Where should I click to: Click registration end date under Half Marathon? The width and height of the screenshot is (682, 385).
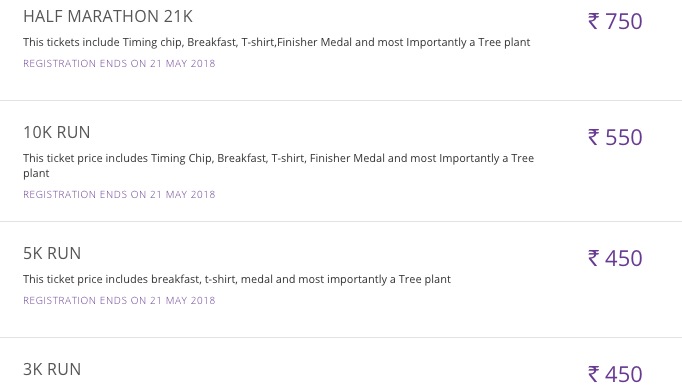[119, 64]
